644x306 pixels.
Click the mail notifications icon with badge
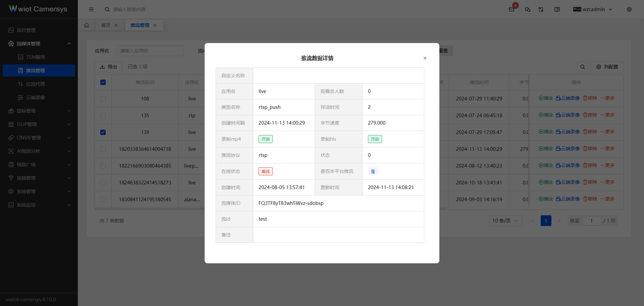512,9
